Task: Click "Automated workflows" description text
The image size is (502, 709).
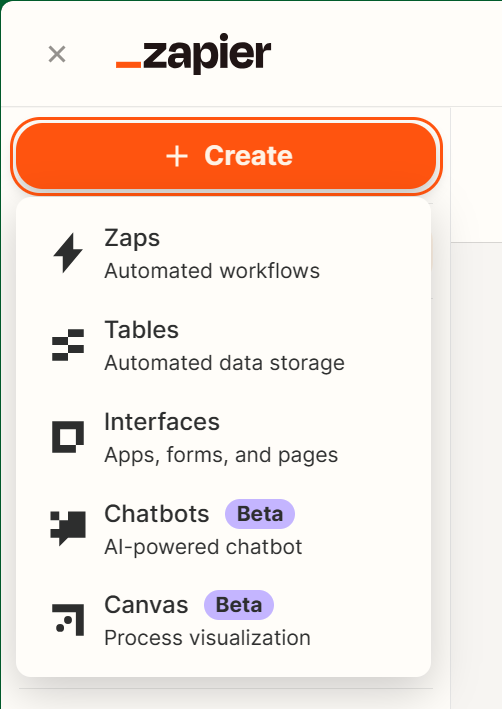Action: coord(212,271)
